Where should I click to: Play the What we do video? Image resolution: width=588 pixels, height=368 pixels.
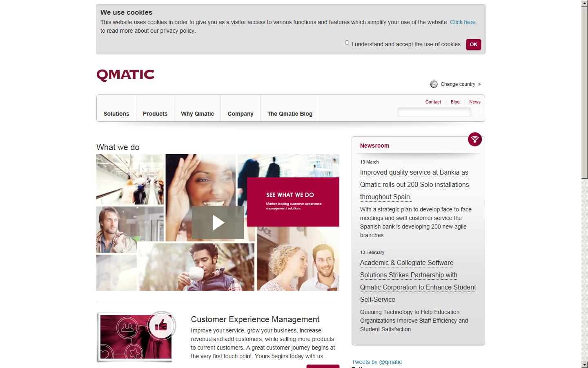218,222
